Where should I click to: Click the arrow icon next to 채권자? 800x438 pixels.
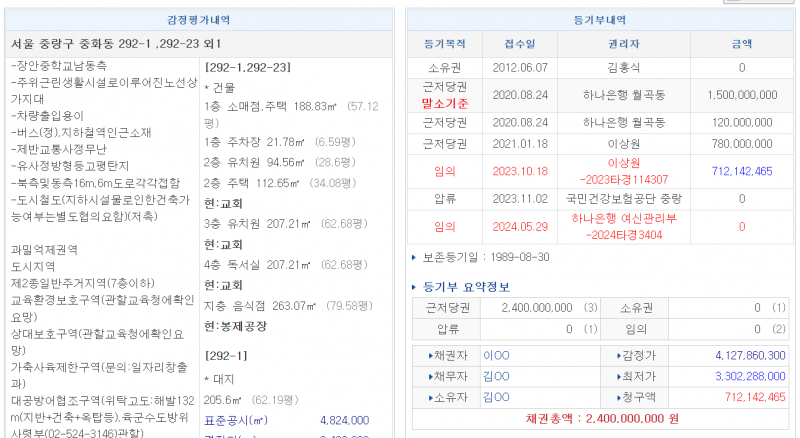pos(431,355)
